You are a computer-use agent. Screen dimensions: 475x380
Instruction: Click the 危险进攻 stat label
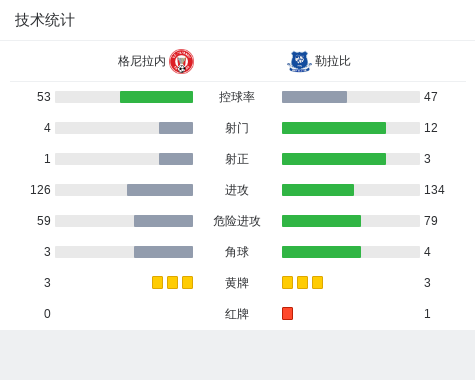237,221
